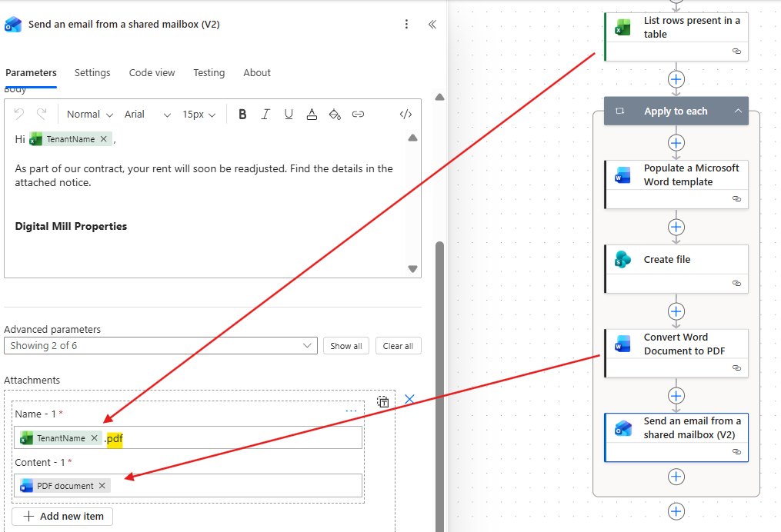Click the Word icon on Convert Word Document card
Viewport: 781px width, 532px height.
(x=622, y=344)
